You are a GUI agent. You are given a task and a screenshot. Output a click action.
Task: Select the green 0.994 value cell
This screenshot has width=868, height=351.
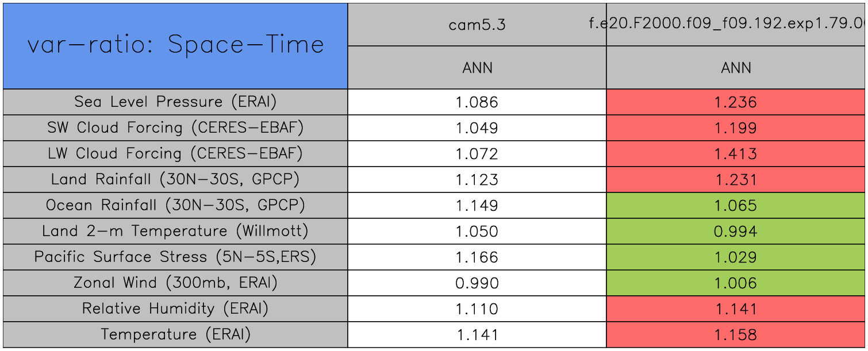(x=736, y=232)
